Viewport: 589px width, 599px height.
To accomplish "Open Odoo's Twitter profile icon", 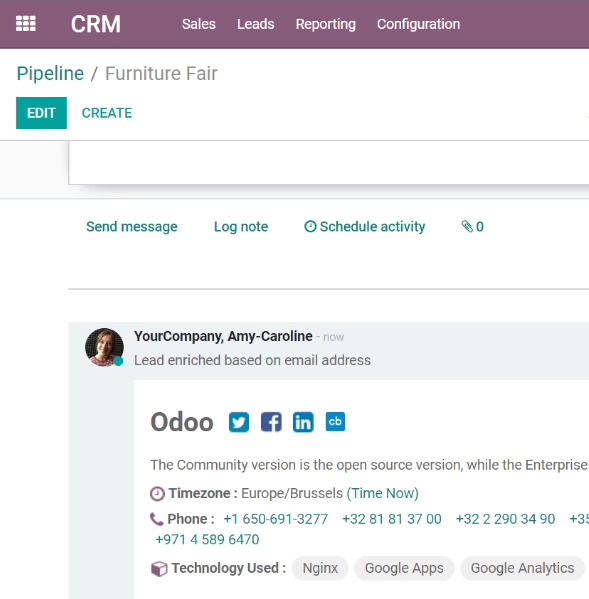I will point(239,422).
